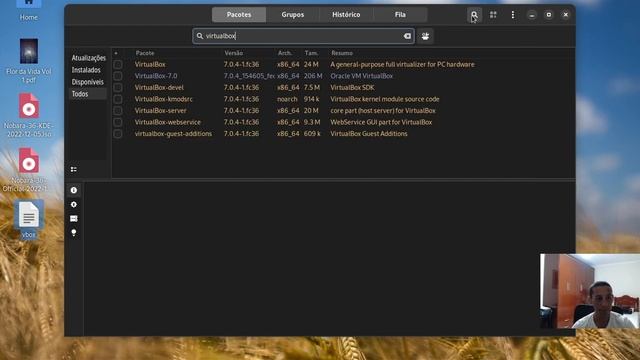Select Nobara Official iso file on desktop
640x360 pixels.
[x=29, y=170]
